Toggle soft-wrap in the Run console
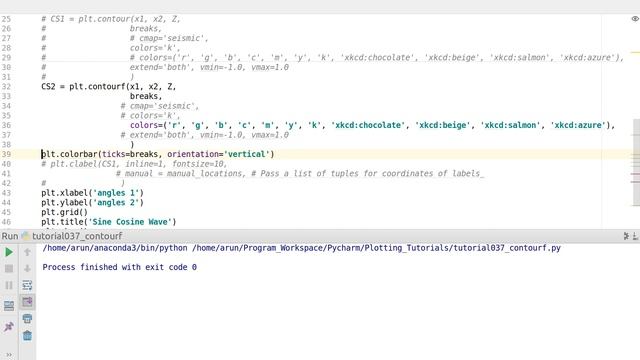The image size is (640, 360). click(x=27, y=285)
